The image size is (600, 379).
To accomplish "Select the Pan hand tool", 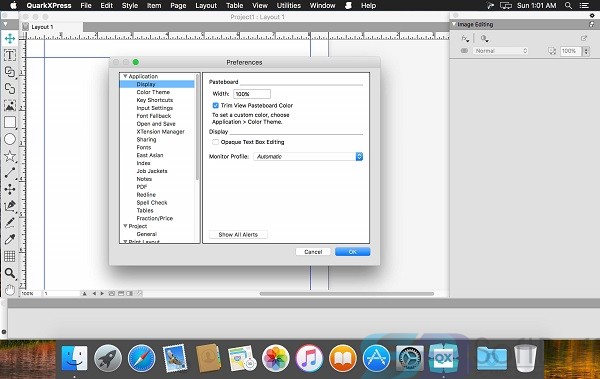I will (10, 289).
